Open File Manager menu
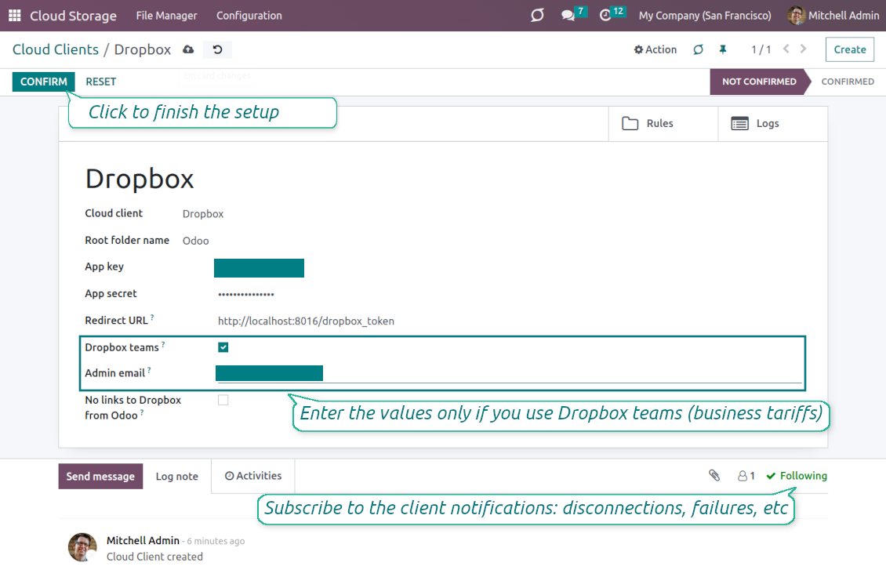This screenshot has height=588, width=886. click(x=167, y=15)
